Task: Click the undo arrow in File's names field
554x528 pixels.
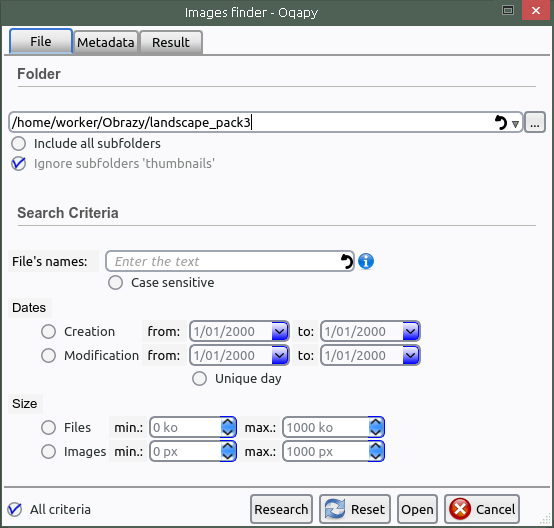Action: pos(347,262)
